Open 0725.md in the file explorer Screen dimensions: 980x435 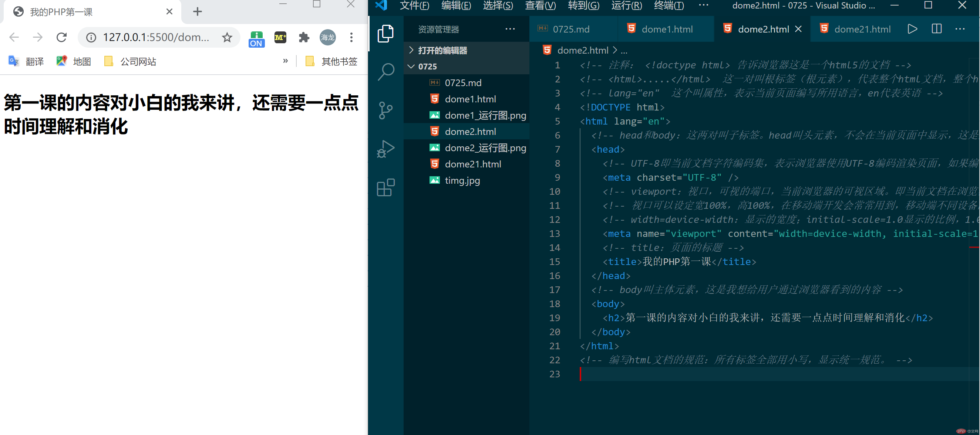(466, 83)
